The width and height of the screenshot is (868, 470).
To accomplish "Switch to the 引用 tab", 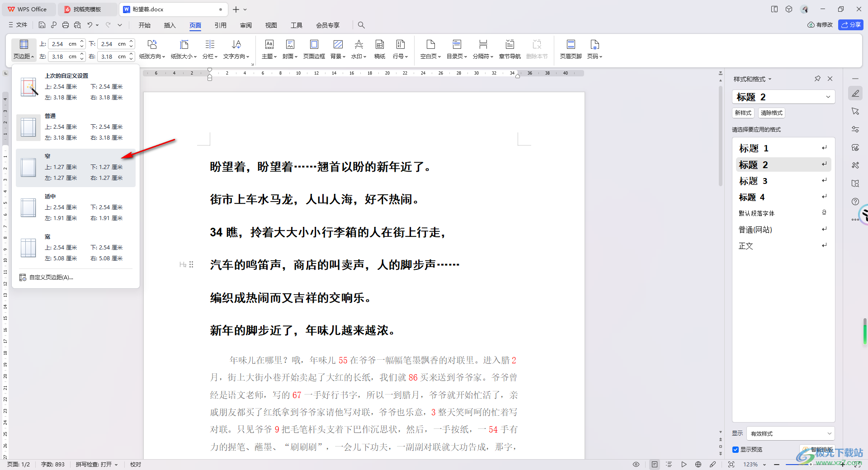I will pyautogui.click(x=221, y=25).
